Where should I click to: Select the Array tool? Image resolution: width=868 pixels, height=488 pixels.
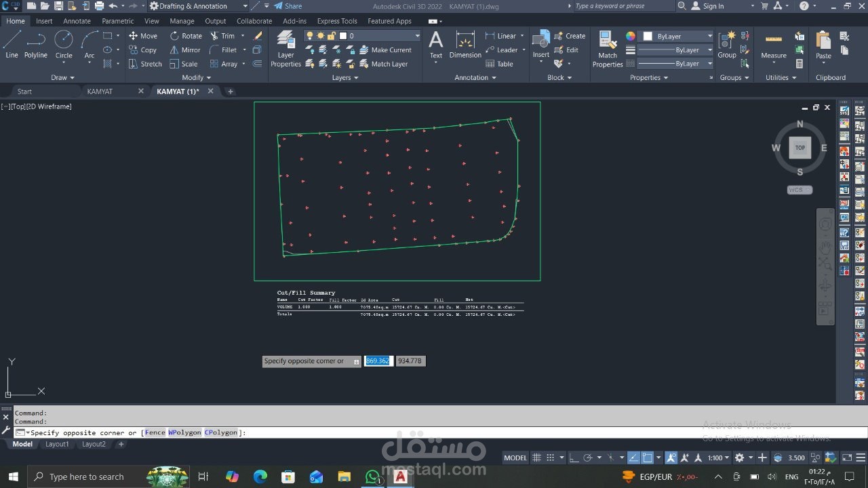(x=224, y=64)
